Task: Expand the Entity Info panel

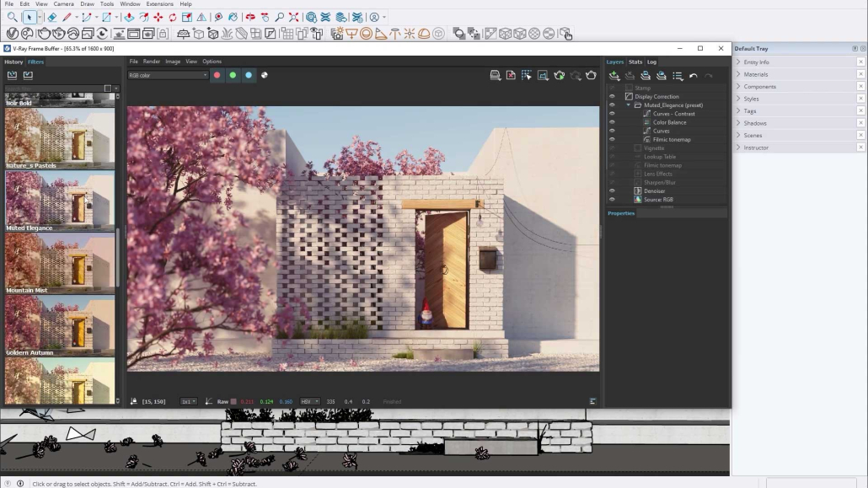Action: click(738, 62)
